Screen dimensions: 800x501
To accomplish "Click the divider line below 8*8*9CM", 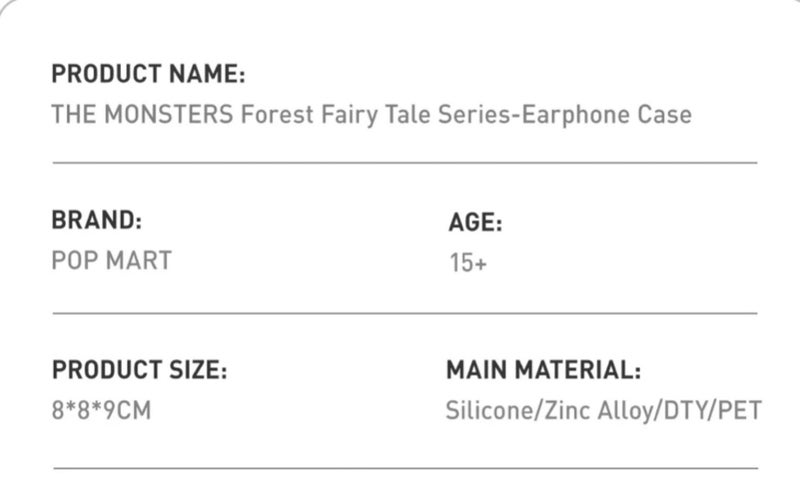I will coord(404,467).
